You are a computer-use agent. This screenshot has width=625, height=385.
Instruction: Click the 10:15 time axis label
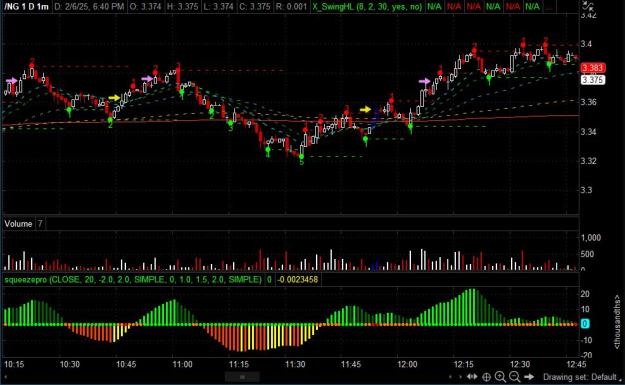click(14, 364)
